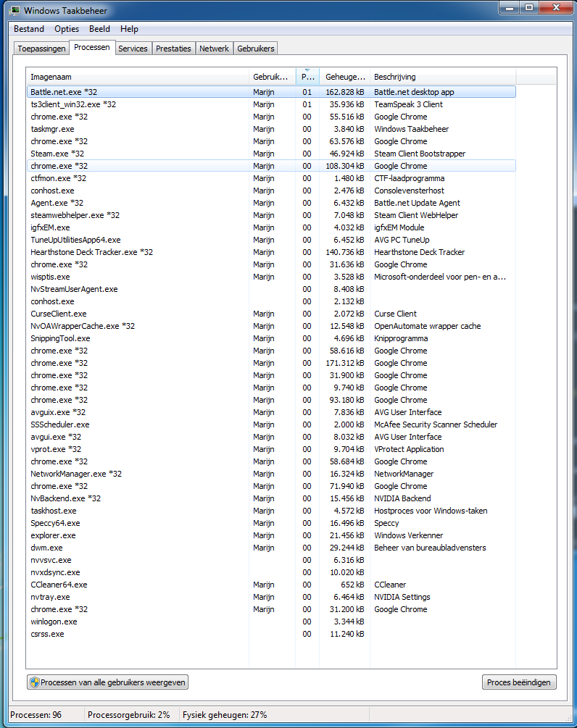Viewport: 577px width, 728px height.
Task: Open the Prestaties tab
Action: tap(173, 49)
